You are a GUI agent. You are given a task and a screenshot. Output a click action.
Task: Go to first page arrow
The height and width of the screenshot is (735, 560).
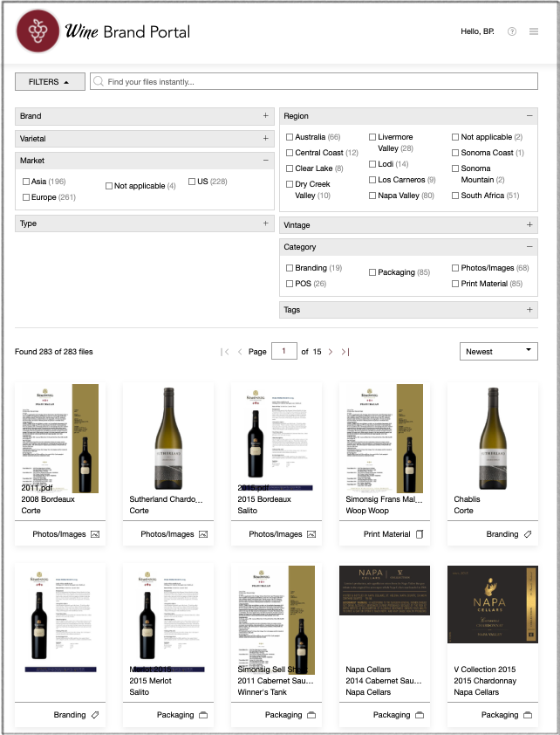click(225, 352)
